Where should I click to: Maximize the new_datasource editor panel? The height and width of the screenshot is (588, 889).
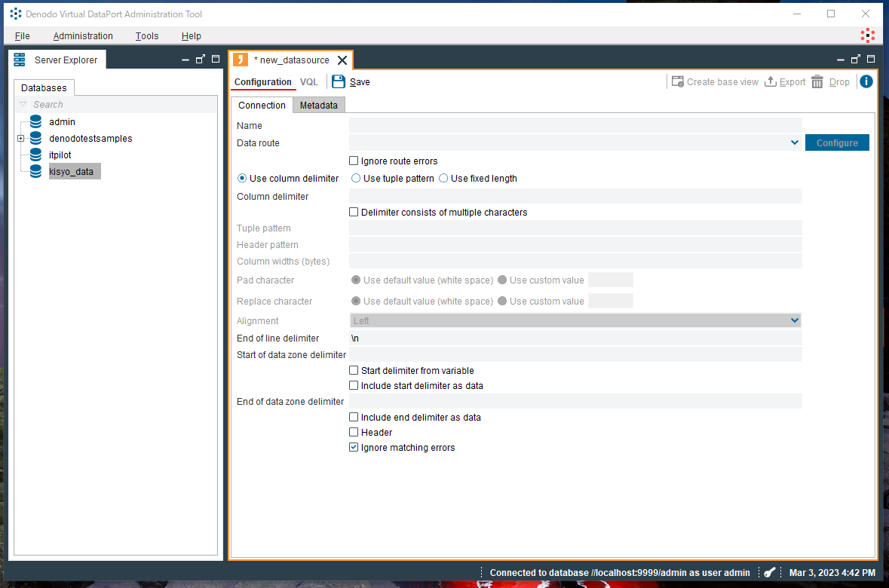(871, 59)
